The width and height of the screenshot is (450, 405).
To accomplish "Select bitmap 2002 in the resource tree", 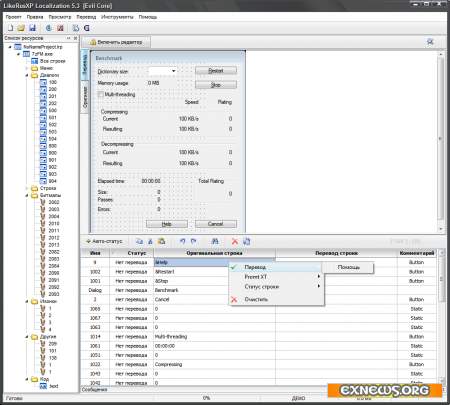I will tap(54, 202).
